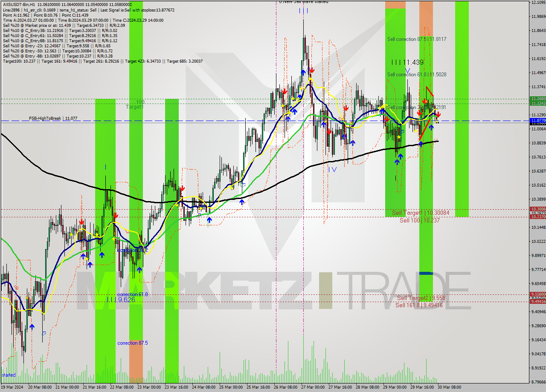546x392 pixels.
Task: Select the 'Sell 161.8 | 9.49416' label
Action: click(x=419, y=305)
